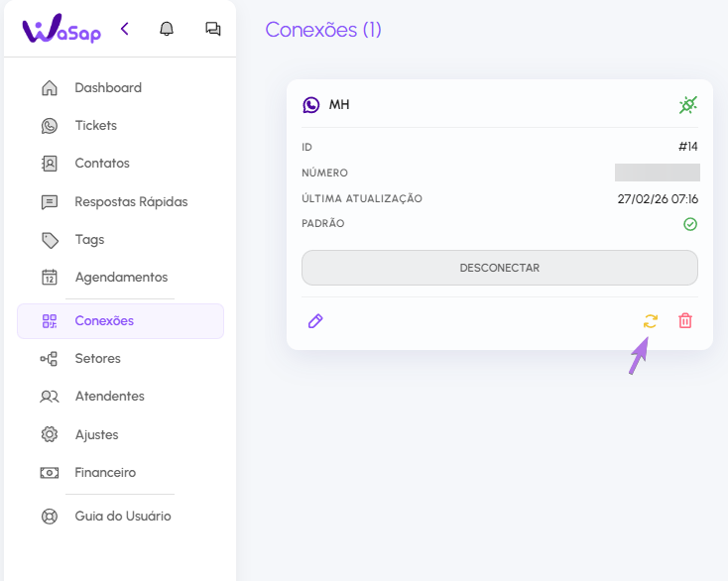Collapse the sidebar with the chevron arrow

[x=124, y=29]
